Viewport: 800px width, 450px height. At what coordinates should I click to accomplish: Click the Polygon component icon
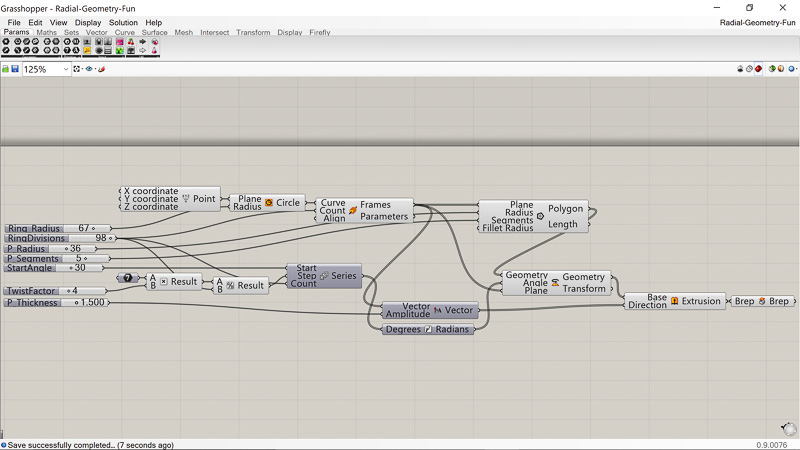pyautogui.click(x=540, y=216)
